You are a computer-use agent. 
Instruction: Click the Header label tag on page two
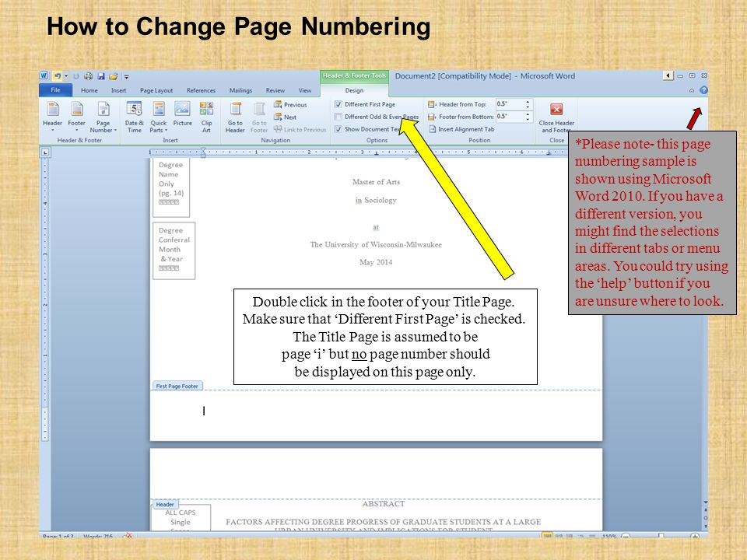tap(165, 504)
